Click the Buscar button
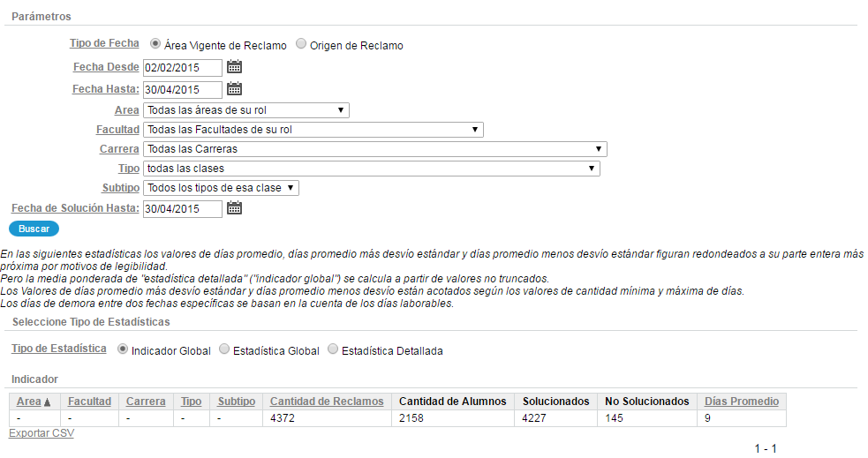 click(34, 229)
